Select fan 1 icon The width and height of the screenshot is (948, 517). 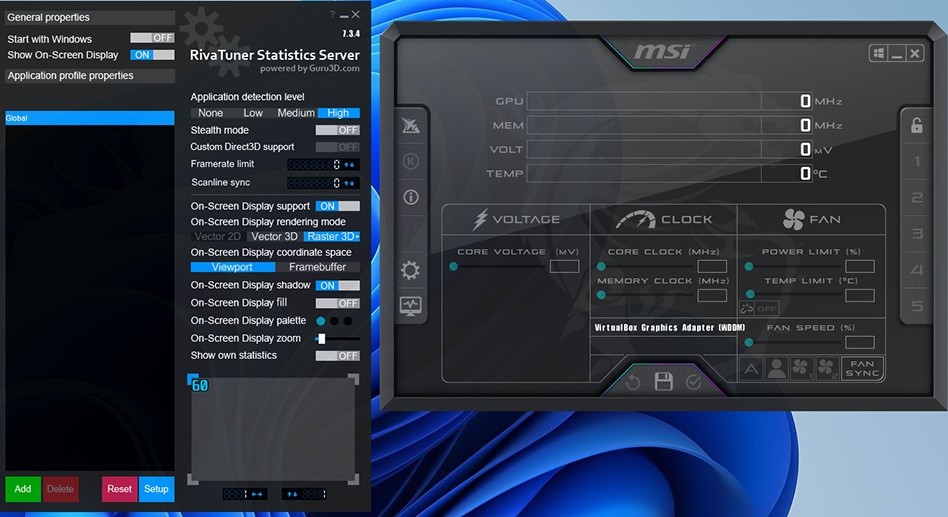point(801,368)
